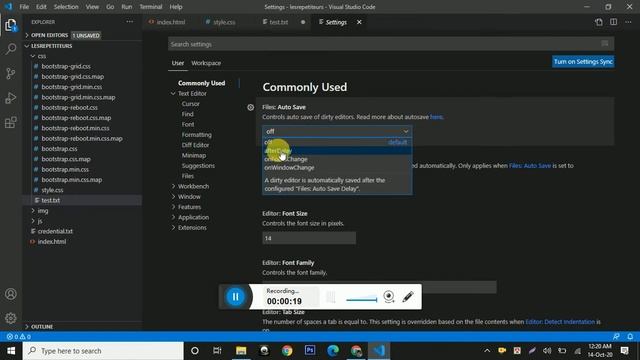Follow the Files: Auto Save link
The height and width of the screenshot is (360, 640).
(x=530, y=166)
